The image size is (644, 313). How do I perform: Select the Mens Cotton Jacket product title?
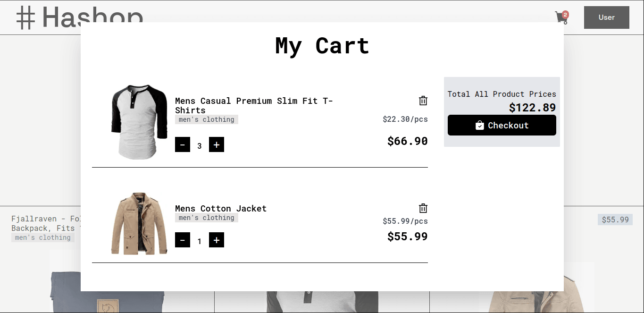[x=221, y=208]
